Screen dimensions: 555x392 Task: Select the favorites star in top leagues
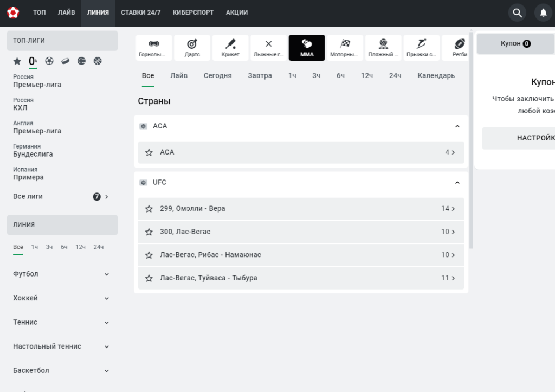click(x=17, y=61)
